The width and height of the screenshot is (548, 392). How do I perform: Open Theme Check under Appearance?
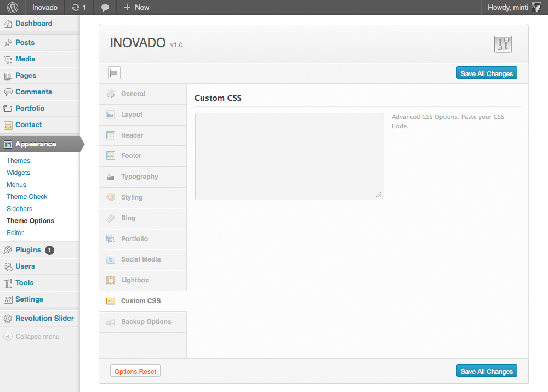26,196
